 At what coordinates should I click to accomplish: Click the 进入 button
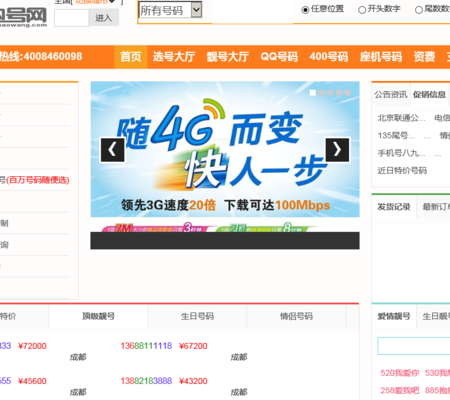coord(104,18)
